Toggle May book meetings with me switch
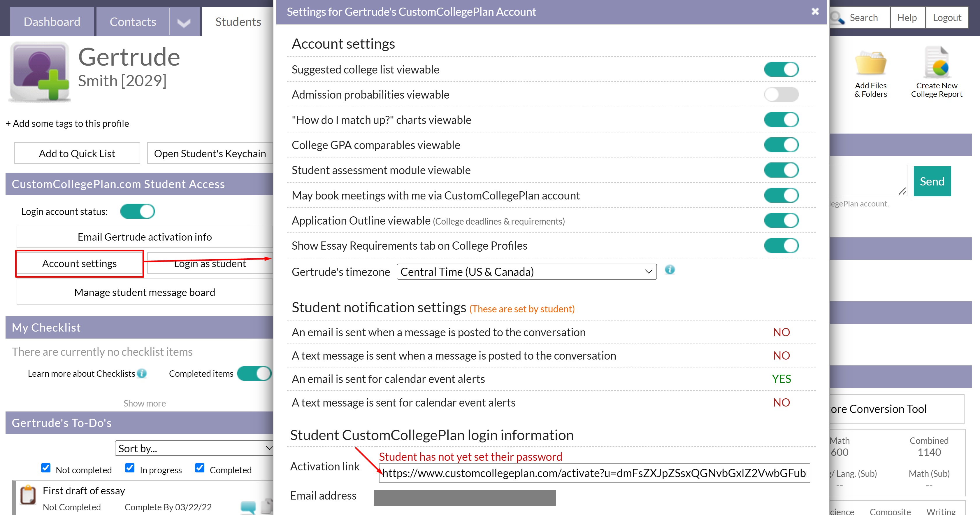 tap(781, 195)
